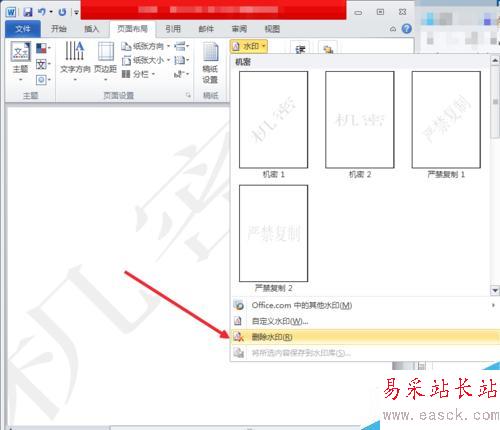Screen dimensions: 500x430
Task: Open the breaks (分隔符) dropdown icon
Action: pyautogui.click(x=182, y=46)
